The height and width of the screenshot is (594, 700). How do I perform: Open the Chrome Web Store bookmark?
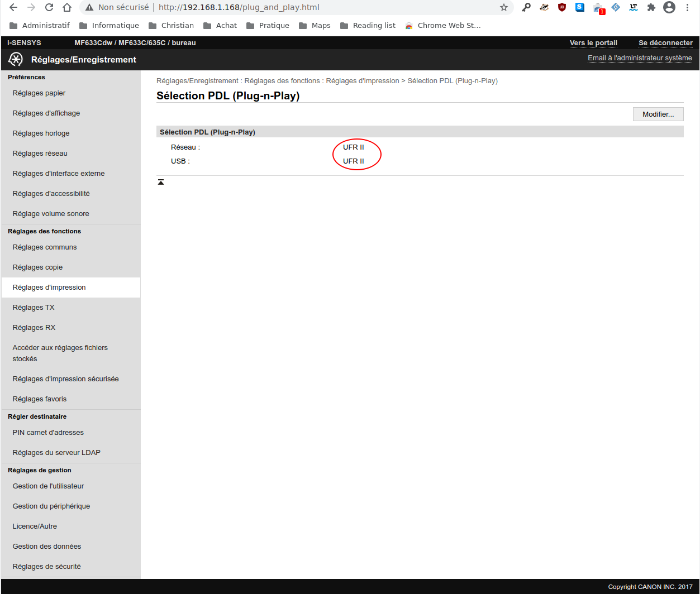pos(442,25)
